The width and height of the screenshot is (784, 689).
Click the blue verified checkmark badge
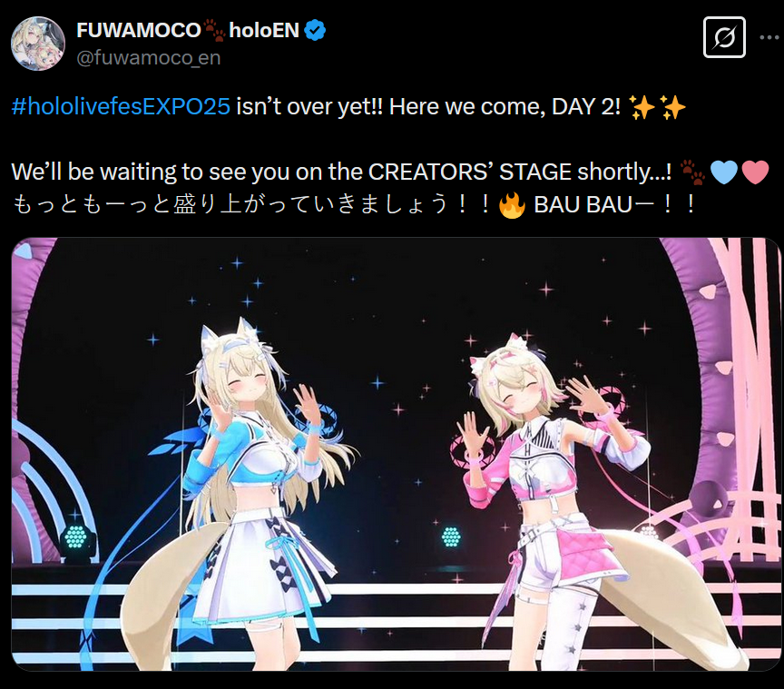click(315, 30)
